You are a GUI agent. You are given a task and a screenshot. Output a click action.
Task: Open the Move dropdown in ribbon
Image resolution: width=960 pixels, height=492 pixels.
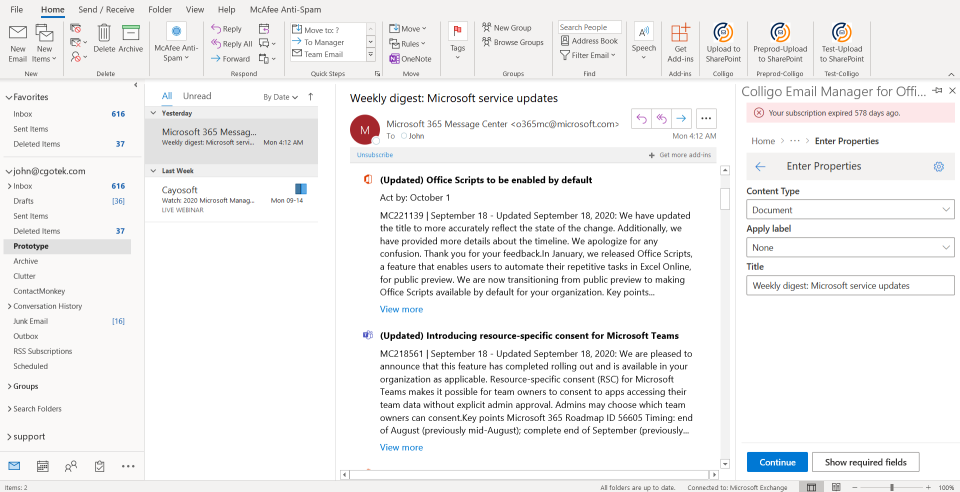coord(408,29)
